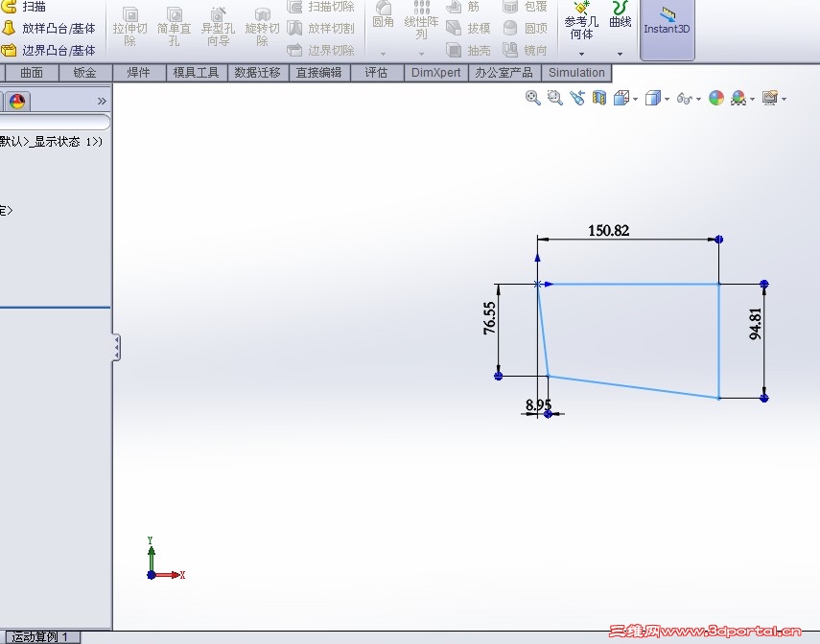Switch to the 数据迁移 tab
Viewport: 820px width, 644px height.
(257, 73)
